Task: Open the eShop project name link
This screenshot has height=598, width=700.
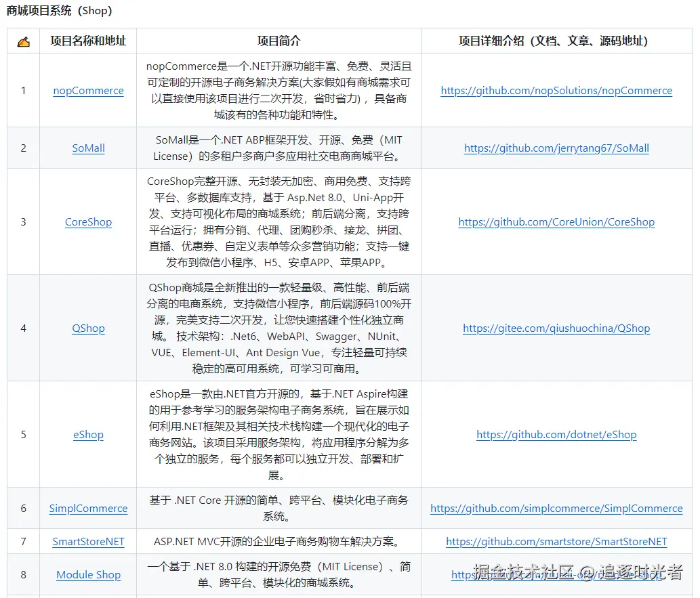Action: 88,434
